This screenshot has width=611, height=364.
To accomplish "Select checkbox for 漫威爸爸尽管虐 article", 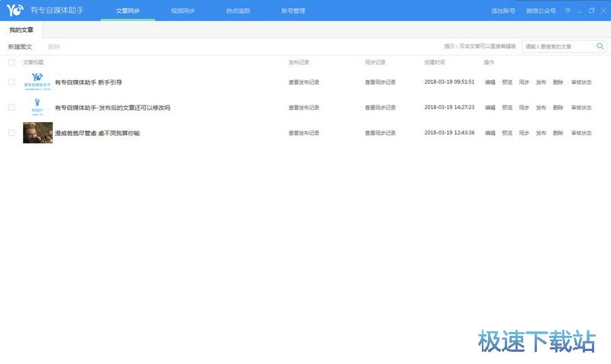I will pyautogui.click(x=11, y=133).
